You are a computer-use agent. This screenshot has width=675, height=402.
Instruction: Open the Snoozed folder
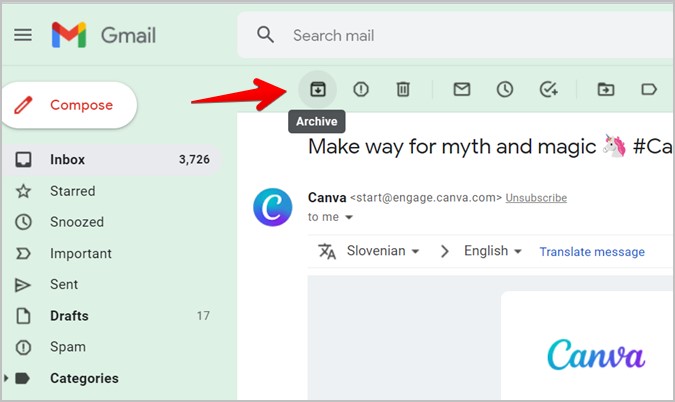coord(112,222)
